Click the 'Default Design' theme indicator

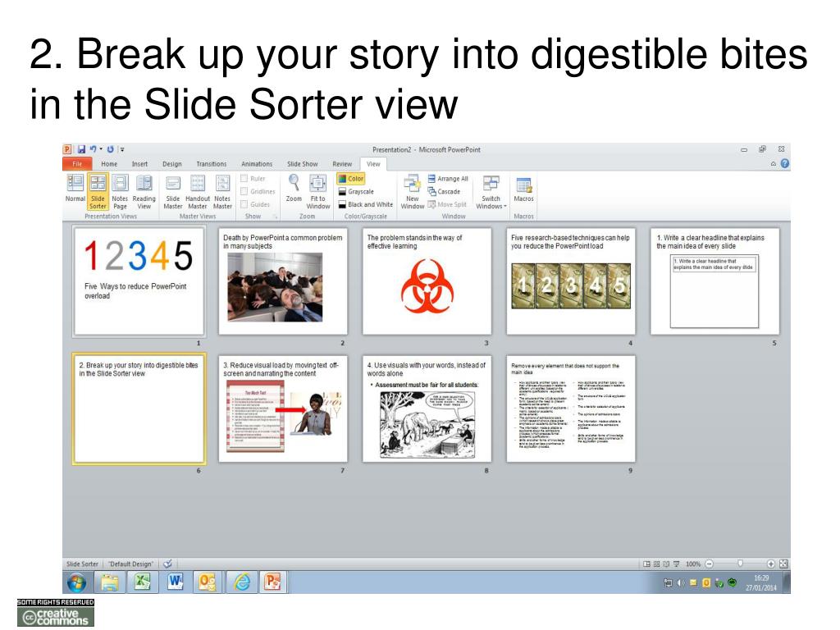click(x=131, y=564)
